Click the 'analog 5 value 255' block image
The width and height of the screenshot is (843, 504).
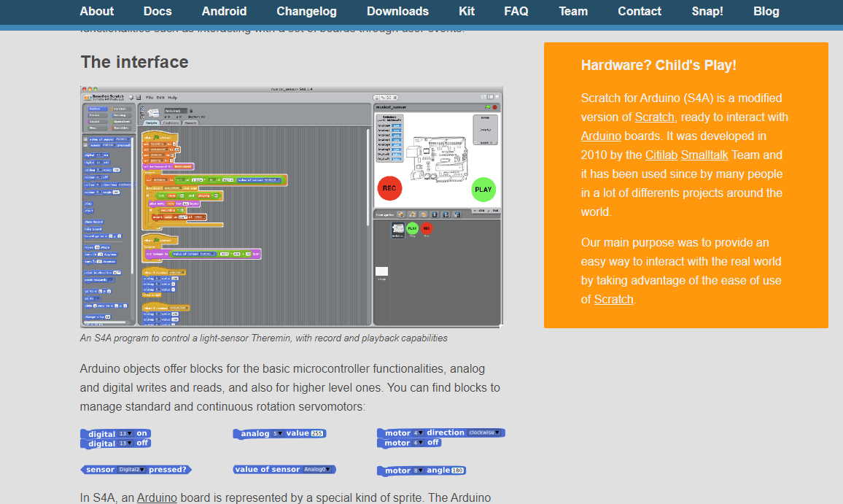(x=279, y=433)
